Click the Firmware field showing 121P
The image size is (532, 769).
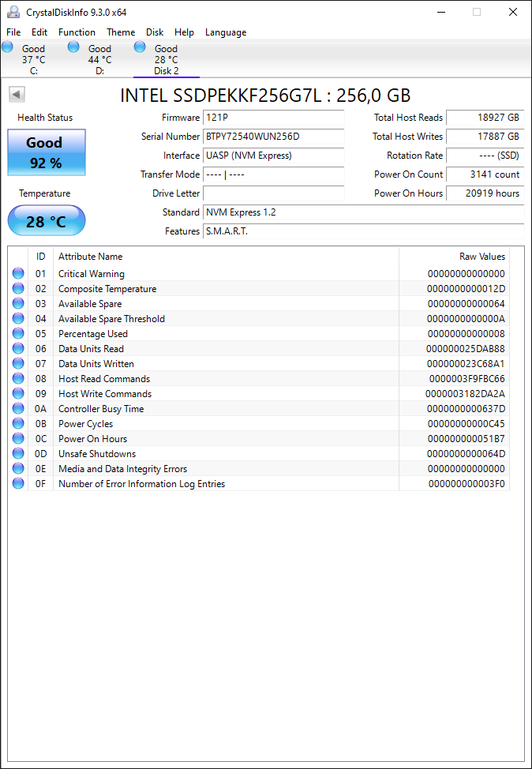click(274, 118)
